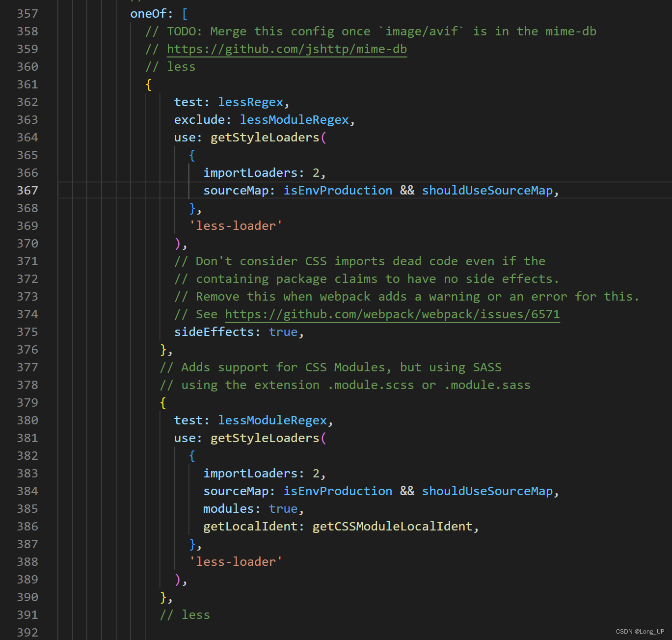Open the webpack issues 6571 link
Viewport: 672px width, 640px height.
point(392,314)
